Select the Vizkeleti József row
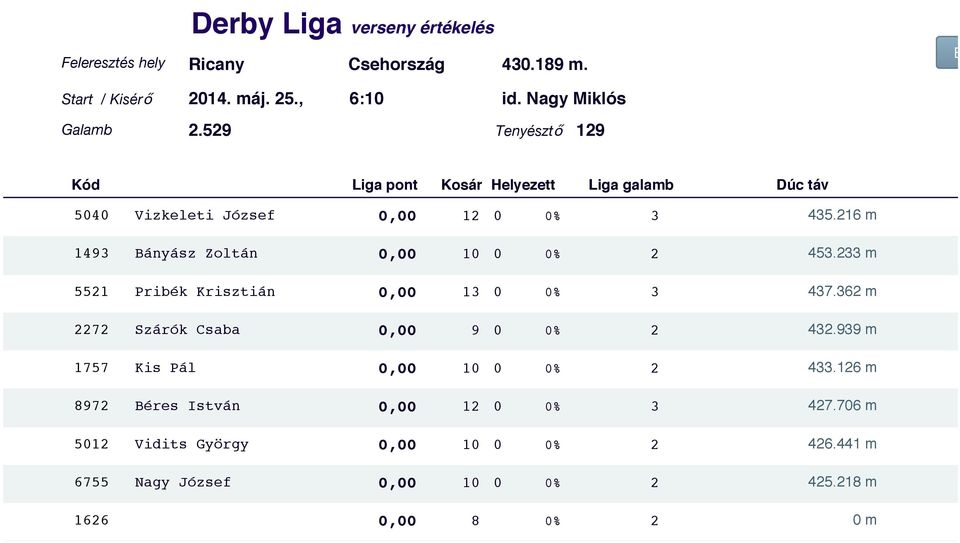This screenshot has height=543, width=960. pyautogui.click(x=480, y=217)
